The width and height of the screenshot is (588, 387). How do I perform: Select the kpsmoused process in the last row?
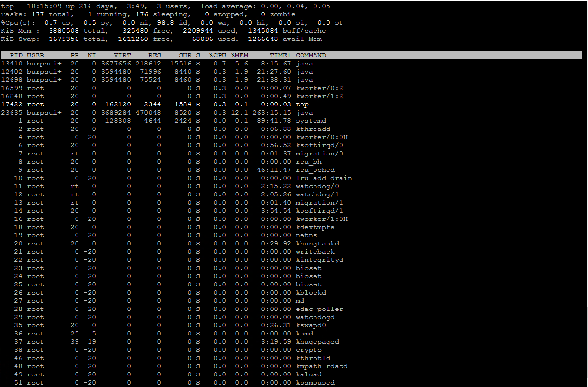[x=315, y=383]
